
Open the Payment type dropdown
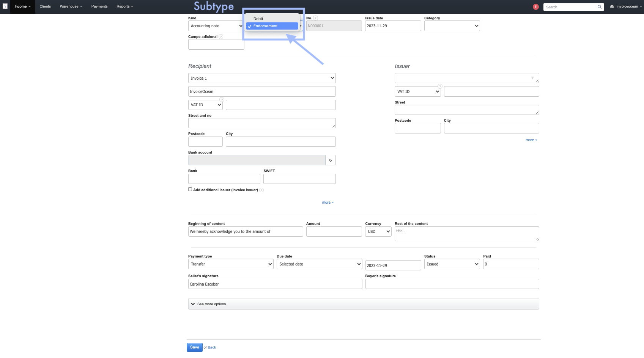coord(230,264)
